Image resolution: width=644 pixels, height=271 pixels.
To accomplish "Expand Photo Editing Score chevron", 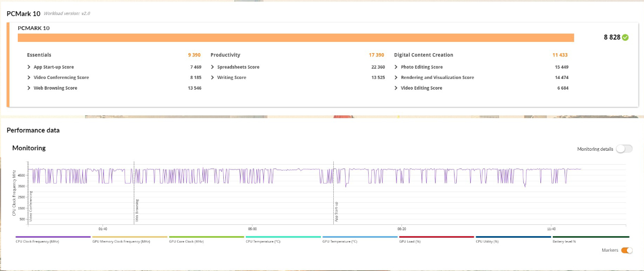I will pos(396,67).
